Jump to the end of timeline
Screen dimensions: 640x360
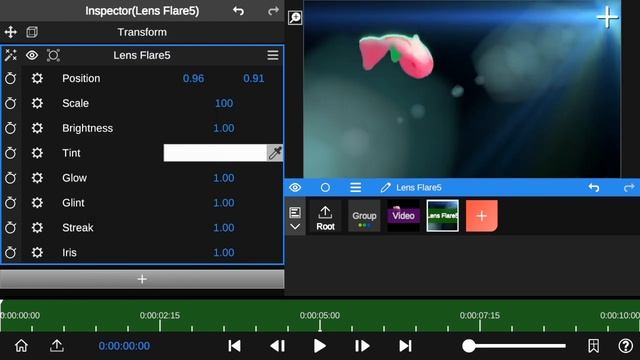[x=405, y=346]
